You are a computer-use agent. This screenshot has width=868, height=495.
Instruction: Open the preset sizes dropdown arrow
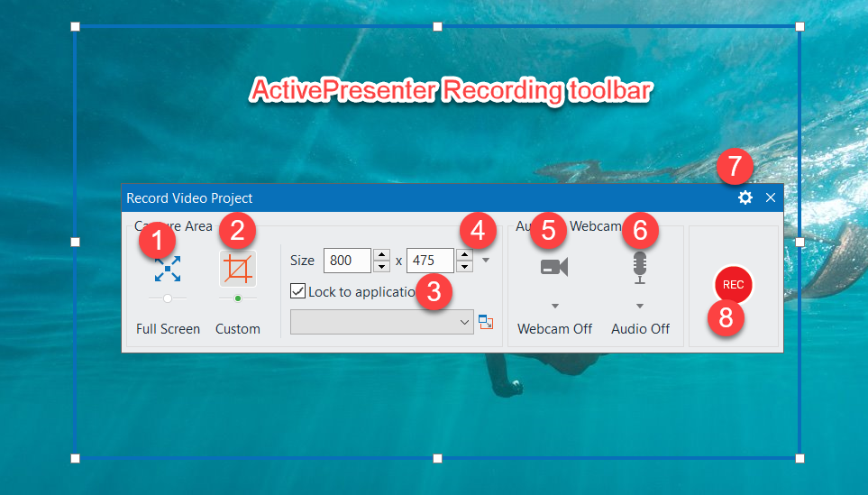point(486,260)
